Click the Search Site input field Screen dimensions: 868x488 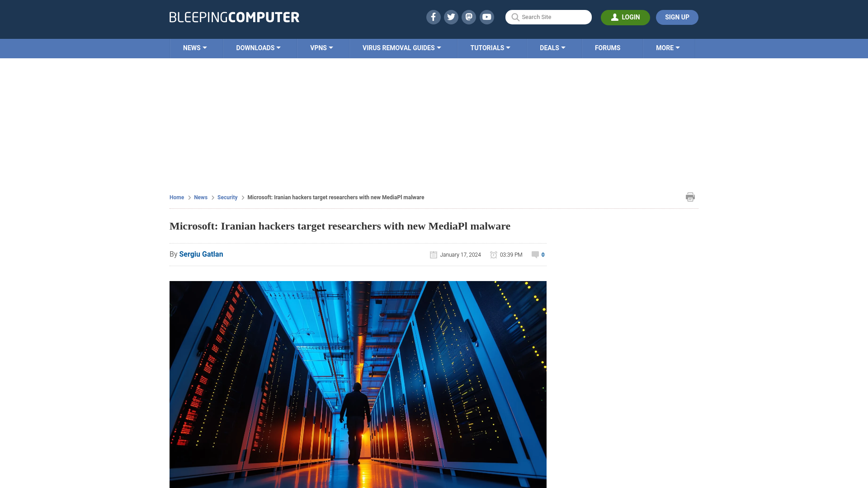coord(548,17)
